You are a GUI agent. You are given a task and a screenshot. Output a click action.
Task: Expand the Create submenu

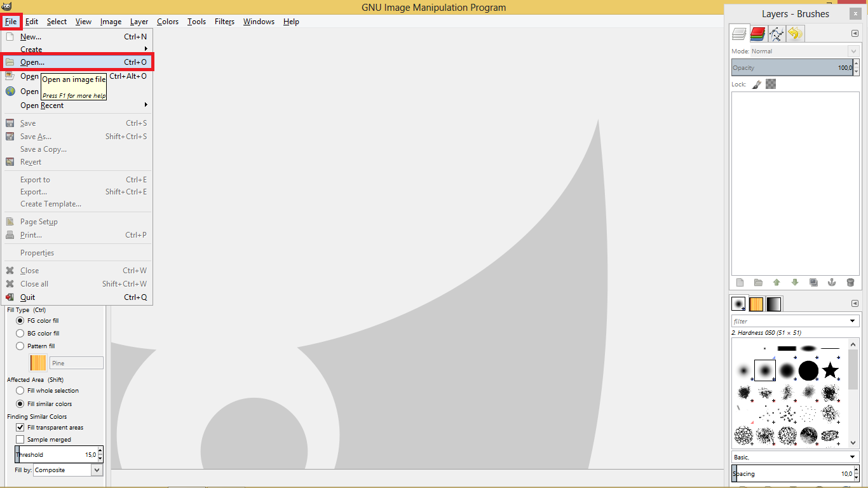point(76,49)
